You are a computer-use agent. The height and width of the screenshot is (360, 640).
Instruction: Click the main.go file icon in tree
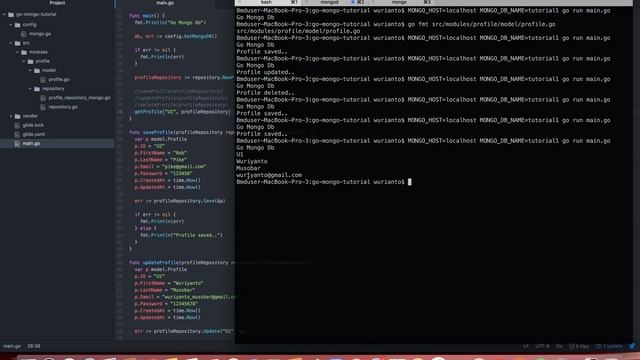click(x=17, y=144)
